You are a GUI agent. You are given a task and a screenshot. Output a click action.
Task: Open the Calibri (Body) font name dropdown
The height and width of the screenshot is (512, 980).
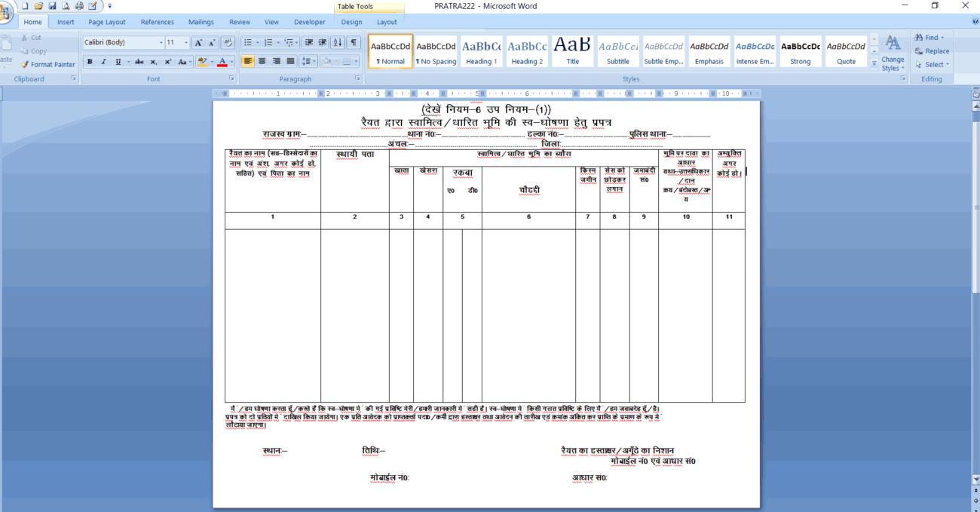[160, 43]
